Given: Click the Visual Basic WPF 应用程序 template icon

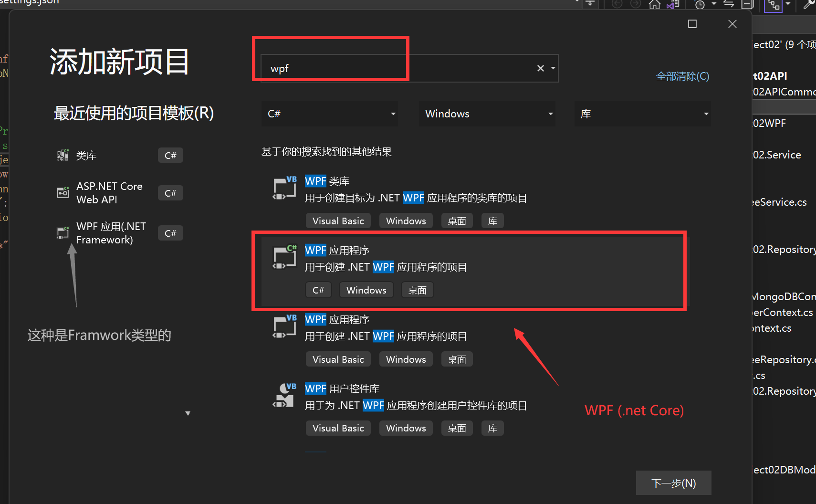Looking at the screenshot, I should coord(284,326).
